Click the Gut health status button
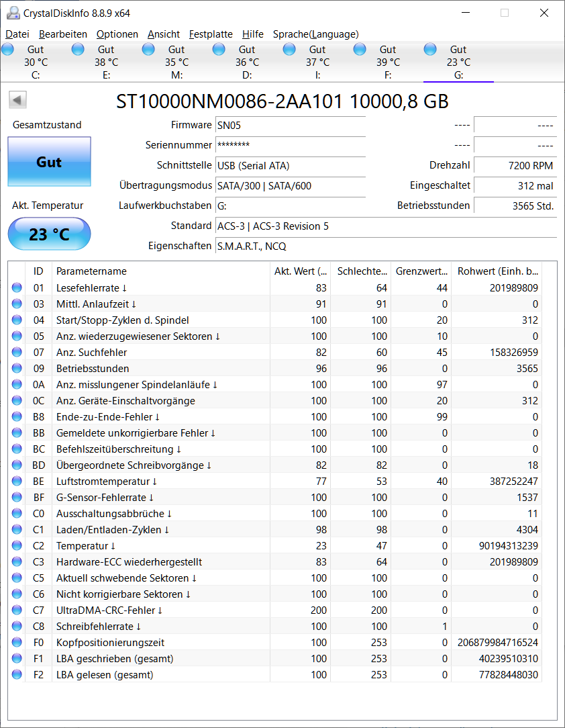Image resolution: width=565 pixels, height=728 pixels. 49,162
